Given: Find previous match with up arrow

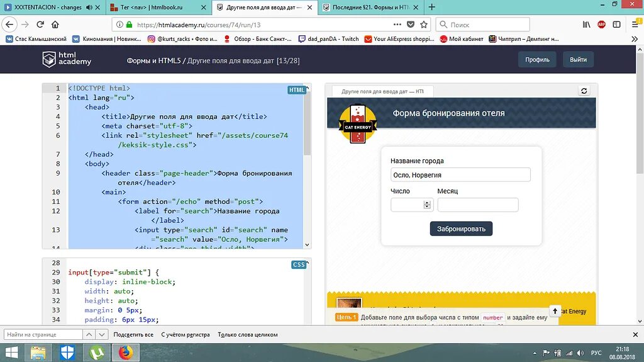Looking at the screenshot, I should tap(89, 334).
